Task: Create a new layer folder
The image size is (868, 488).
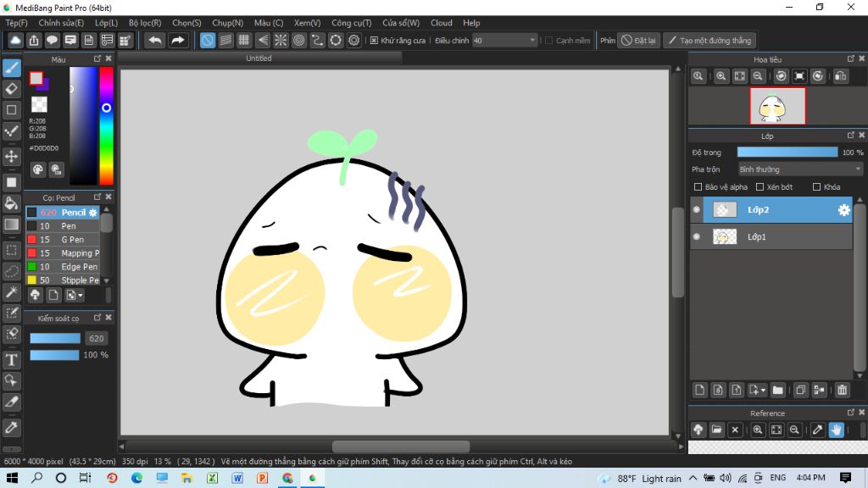Action: [778, 390]
